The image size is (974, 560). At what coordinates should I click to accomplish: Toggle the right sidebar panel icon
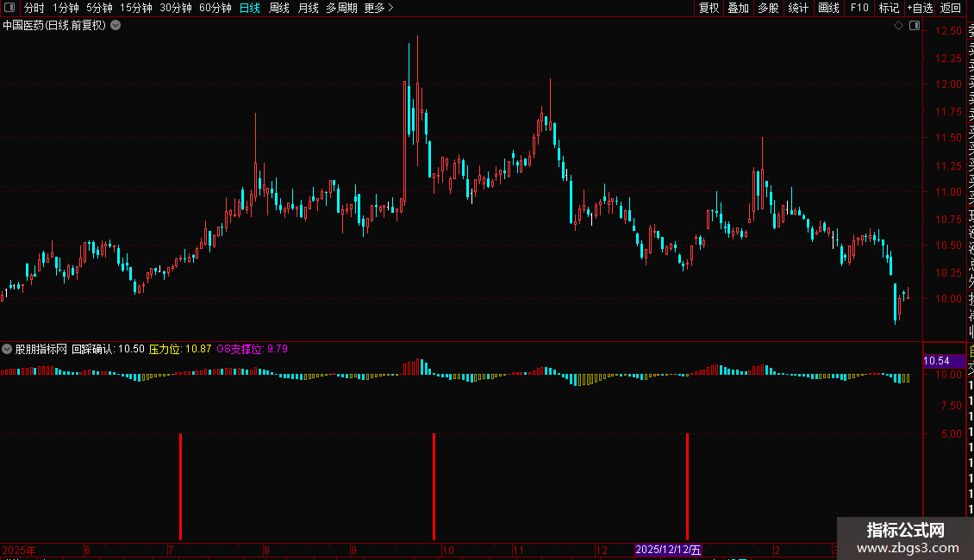tap(915, 26)
